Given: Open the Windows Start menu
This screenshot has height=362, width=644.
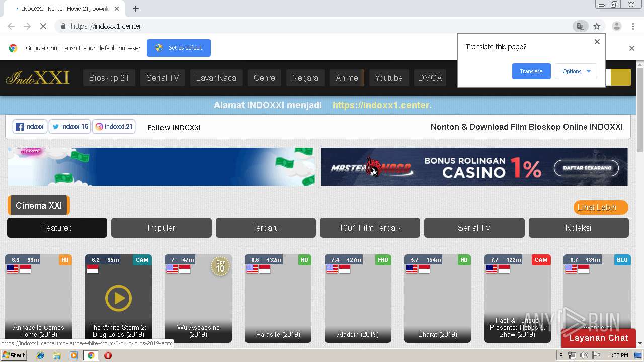Looking at the screenshot, I should [x=14, y=355].
